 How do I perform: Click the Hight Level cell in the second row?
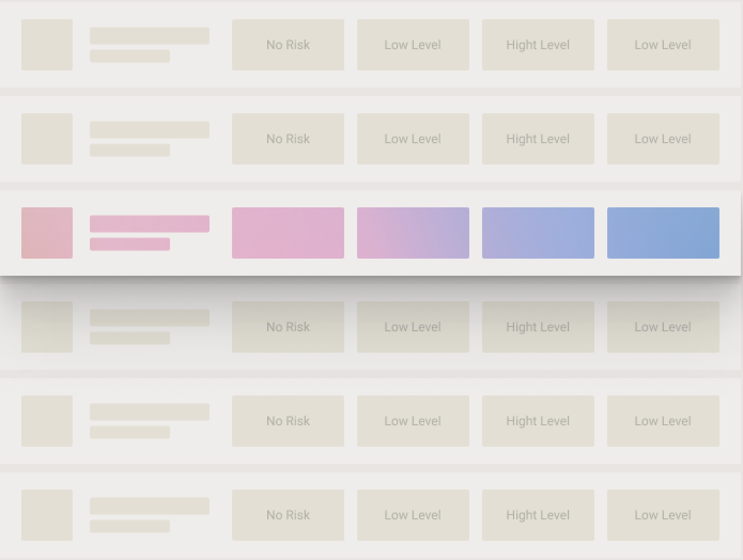click(x=538, y=139)
